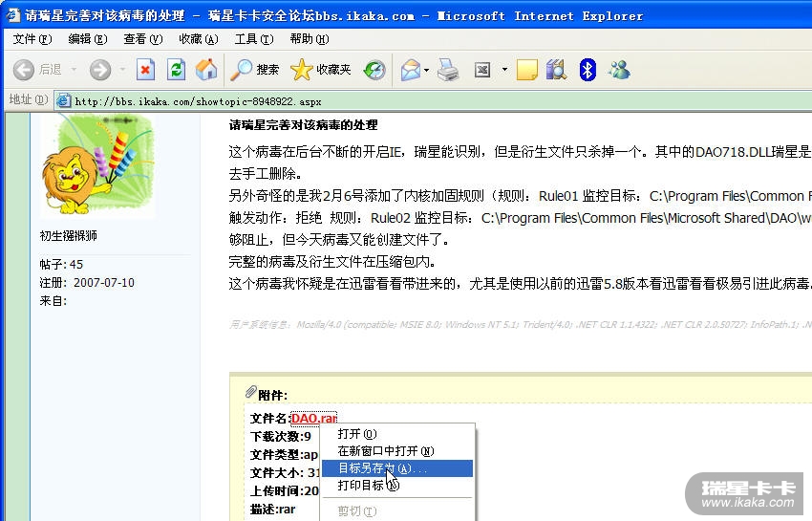Choose 在新窗口中打开(N) in context menu
This screenshot has width=812, height=521.
point(397,451)
